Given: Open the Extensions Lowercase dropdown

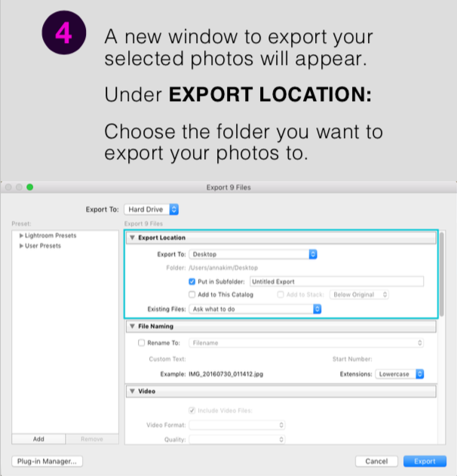Looking at the screenshot, I should pyautogui.click(x=400, y=373).
